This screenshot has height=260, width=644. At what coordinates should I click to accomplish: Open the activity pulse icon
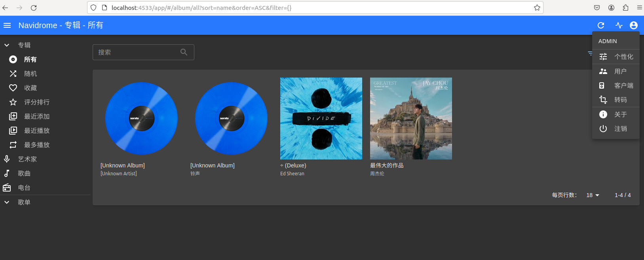point(619,25)
